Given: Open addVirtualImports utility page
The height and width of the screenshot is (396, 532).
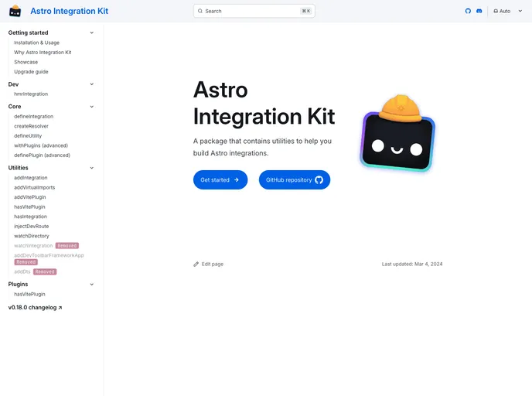Looking at the screenshot, I should [34, 187].
